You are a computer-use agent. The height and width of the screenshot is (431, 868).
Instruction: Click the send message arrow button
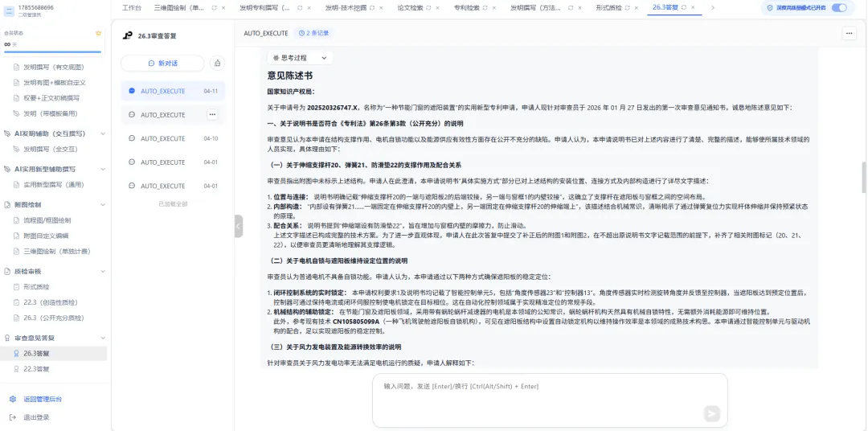pyautogui.click(x=712, y=413)
